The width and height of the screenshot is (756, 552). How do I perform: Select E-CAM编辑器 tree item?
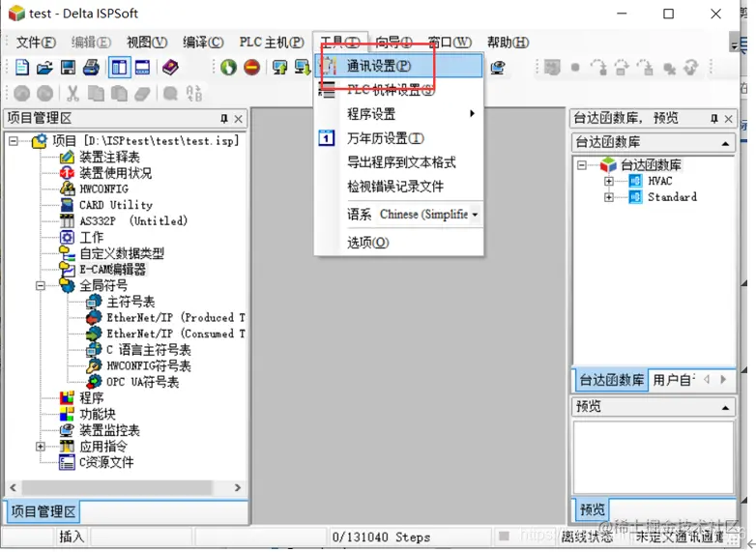click(x=112, y=270)
